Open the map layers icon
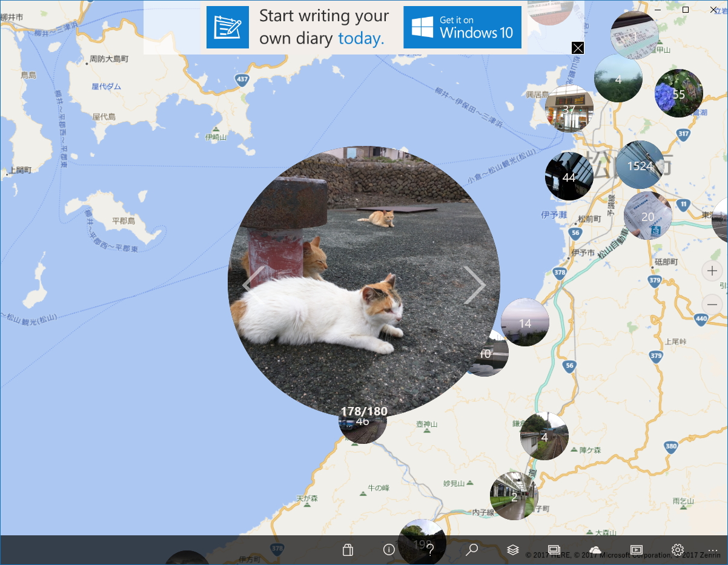 pyautogui.click(x=513, y=550)
